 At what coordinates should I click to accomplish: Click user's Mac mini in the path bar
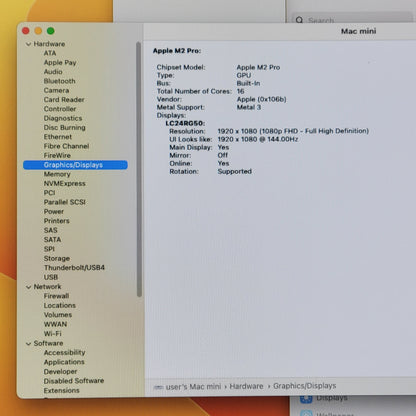193,387
